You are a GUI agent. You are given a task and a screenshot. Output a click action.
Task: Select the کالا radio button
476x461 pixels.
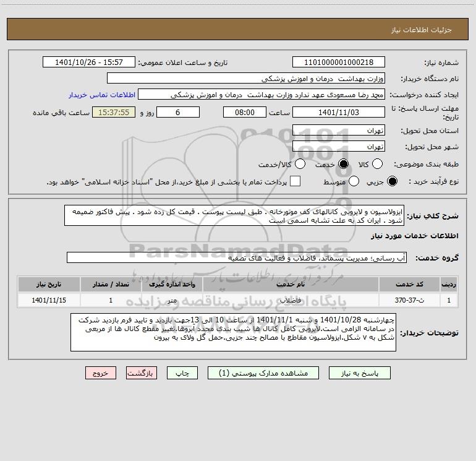point(377,164)
